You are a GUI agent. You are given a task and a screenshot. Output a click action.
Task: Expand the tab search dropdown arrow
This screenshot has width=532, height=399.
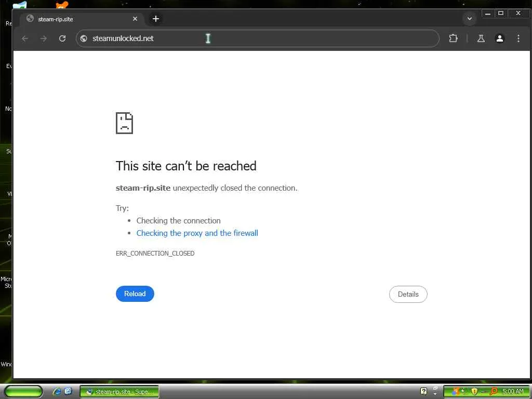(x=470, y=19)
